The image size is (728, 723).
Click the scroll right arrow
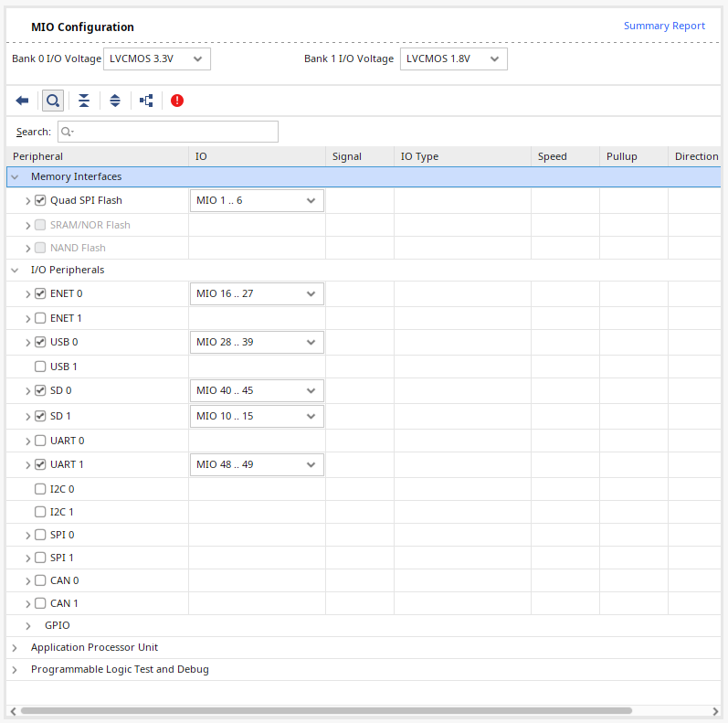(715, 711)
